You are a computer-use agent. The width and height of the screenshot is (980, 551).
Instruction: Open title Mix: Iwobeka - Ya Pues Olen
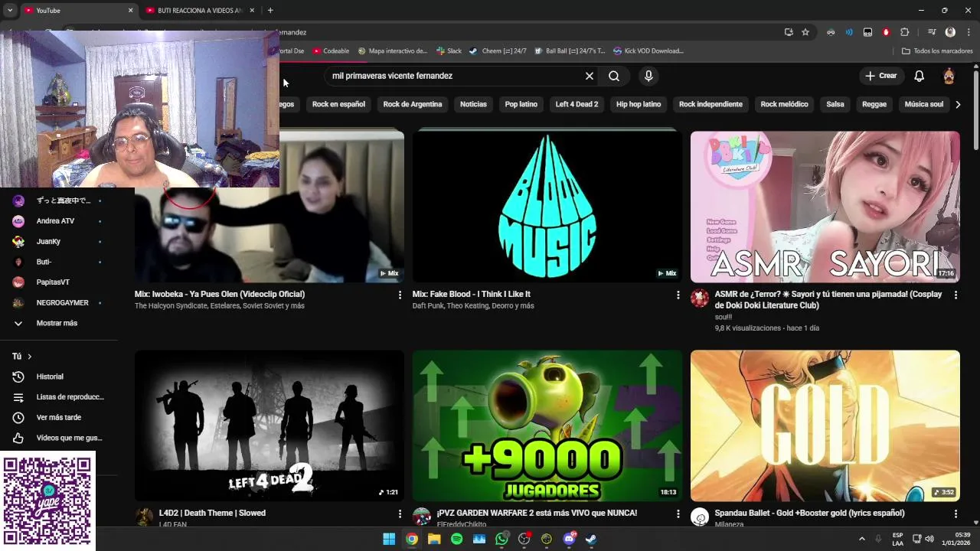[x=220, y=294]
